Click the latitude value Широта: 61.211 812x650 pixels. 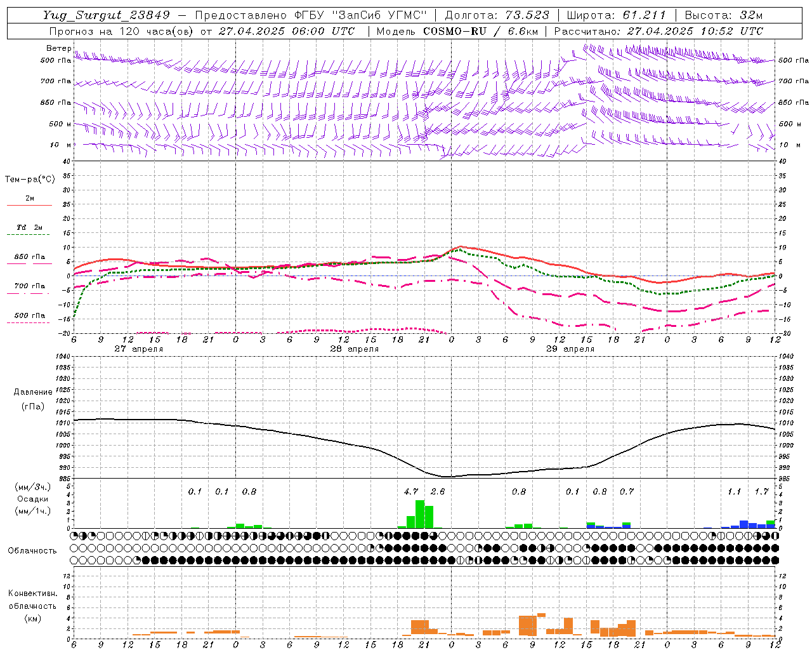pos(616,15)
